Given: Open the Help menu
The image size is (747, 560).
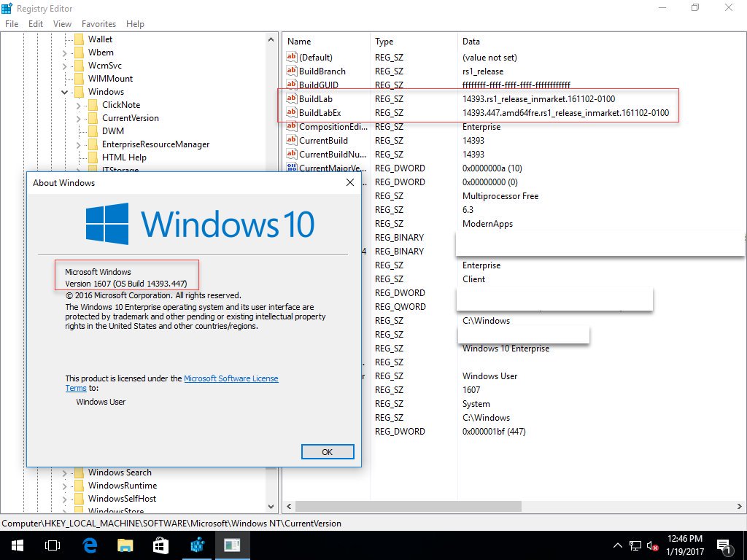Looking at the screenshot, I should (135, 24).
